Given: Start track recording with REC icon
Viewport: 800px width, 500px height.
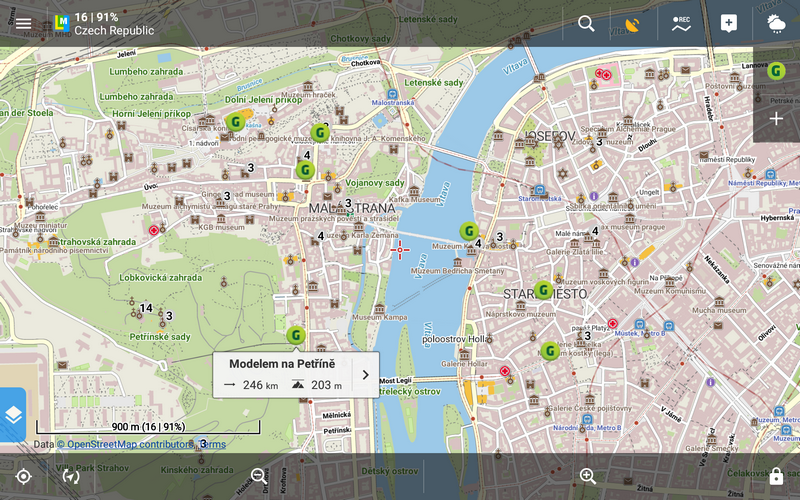Looking at the screenshot, I should pos(681,24).
